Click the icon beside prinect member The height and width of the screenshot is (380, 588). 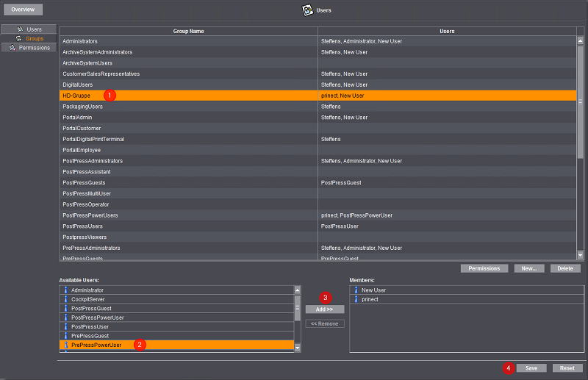(356, 299)
